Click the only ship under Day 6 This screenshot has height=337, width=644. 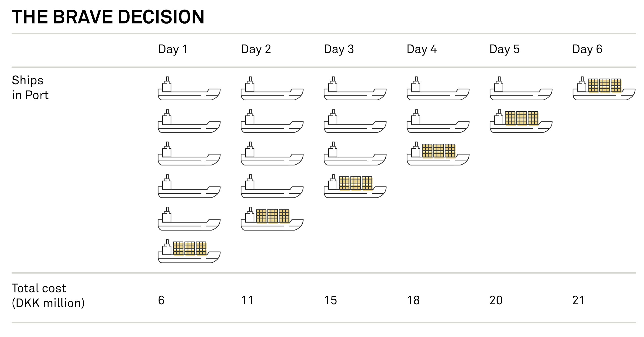pyautogui.click(x=604, y=89)
